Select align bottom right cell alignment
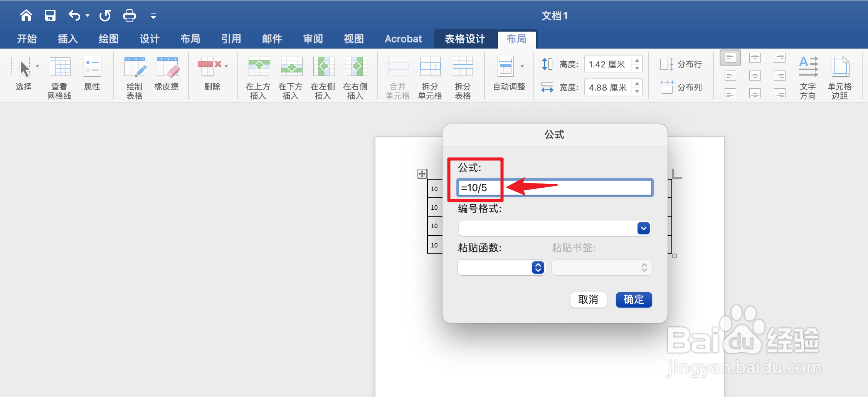868x397 pixels. [x=780, y=93]
